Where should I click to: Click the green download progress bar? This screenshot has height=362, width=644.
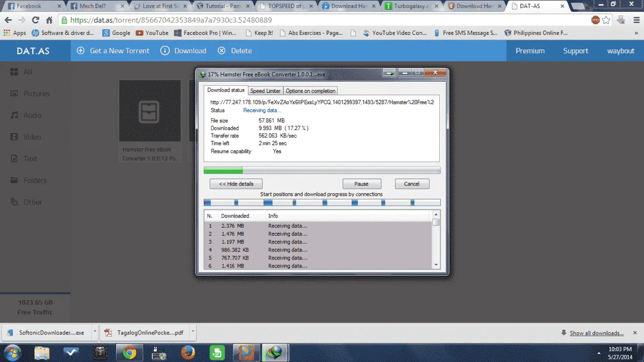[322, 170]
